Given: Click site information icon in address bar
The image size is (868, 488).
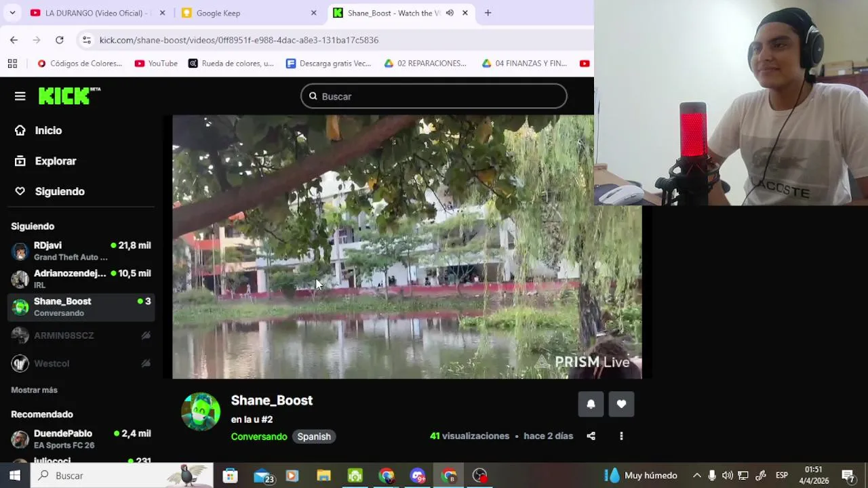Looking at the screenshot, I should click(86, 40).
